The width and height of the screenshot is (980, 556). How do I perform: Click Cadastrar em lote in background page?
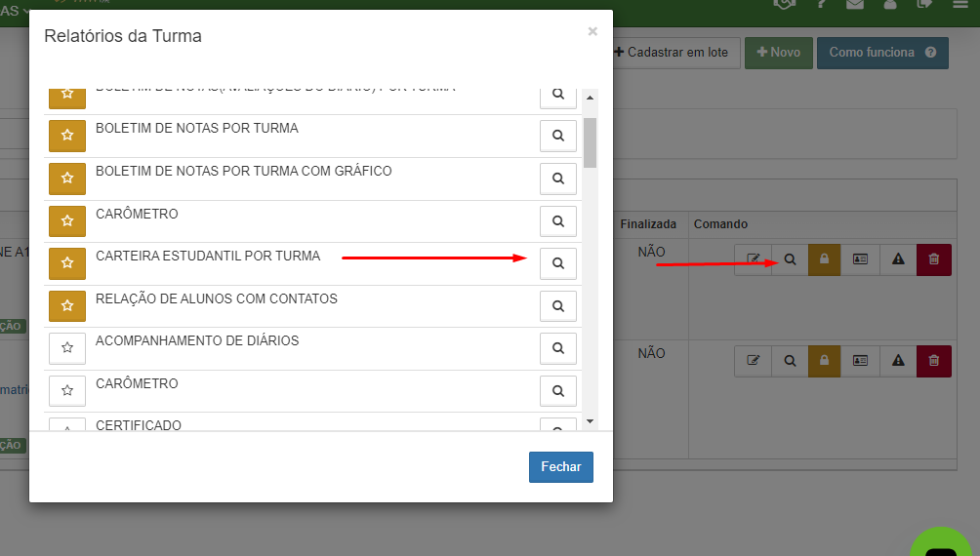coord(676,53)
